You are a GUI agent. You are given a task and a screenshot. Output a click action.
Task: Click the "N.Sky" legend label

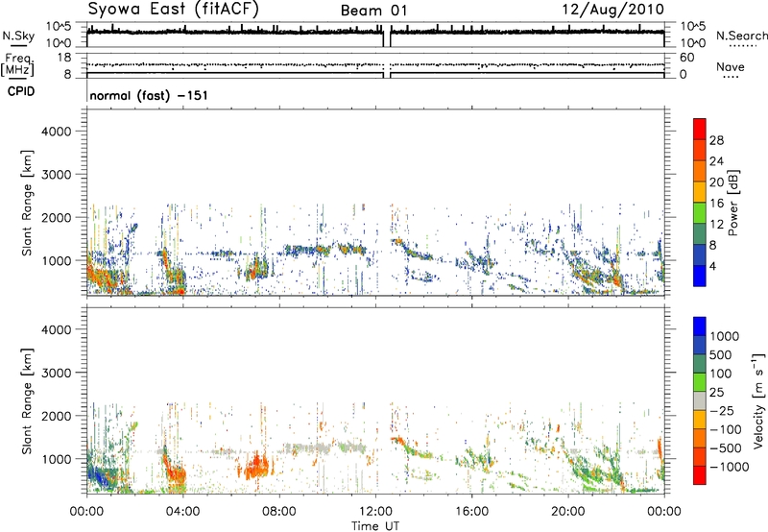18,36
